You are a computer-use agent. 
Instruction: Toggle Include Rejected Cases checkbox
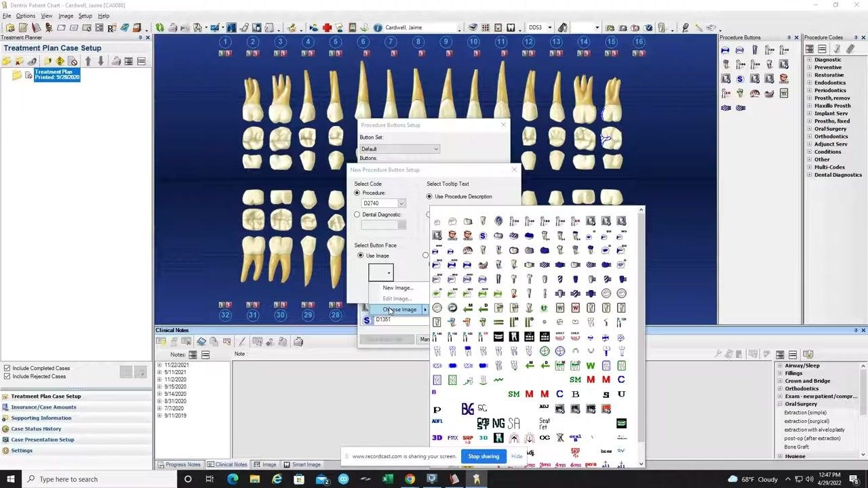point(7,376)
